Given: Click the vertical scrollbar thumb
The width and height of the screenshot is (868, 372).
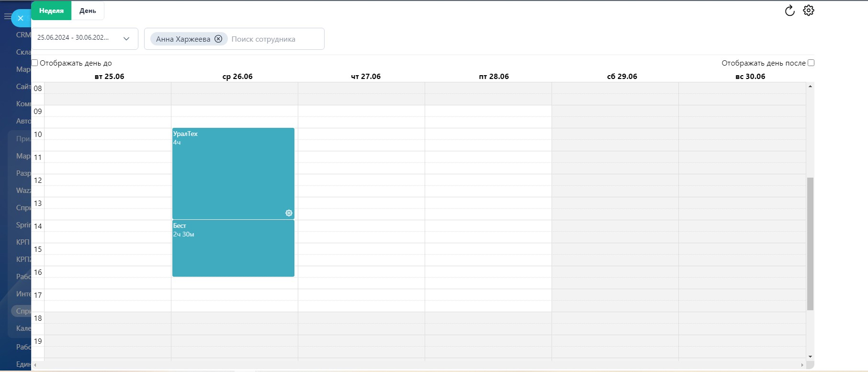Looking at the screenshot, I should (x=810, y=243).
